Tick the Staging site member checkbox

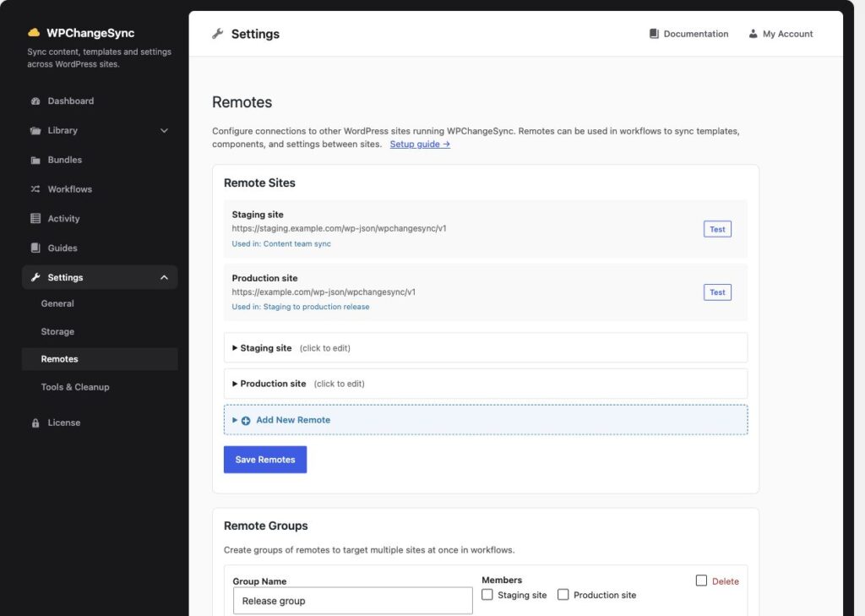tap(487, 595)
